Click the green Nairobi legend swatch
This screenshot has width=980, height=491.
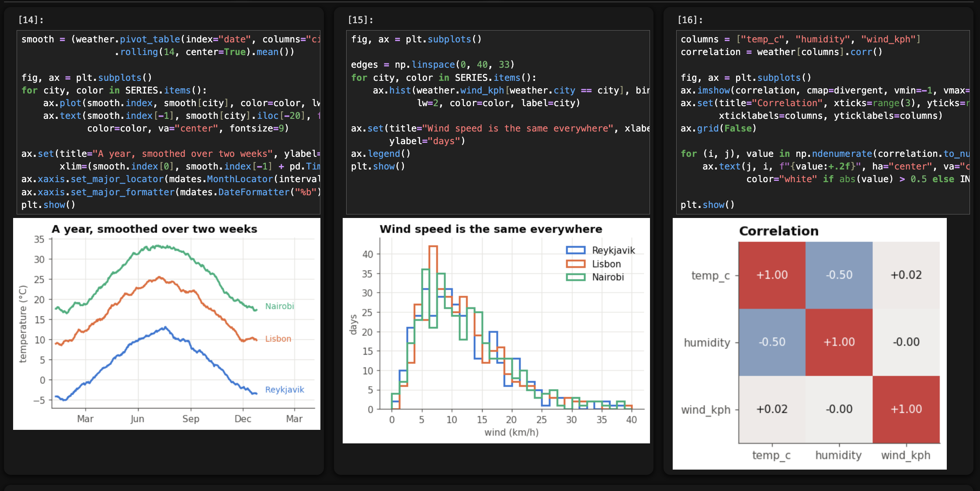click(x=576, y=277)
